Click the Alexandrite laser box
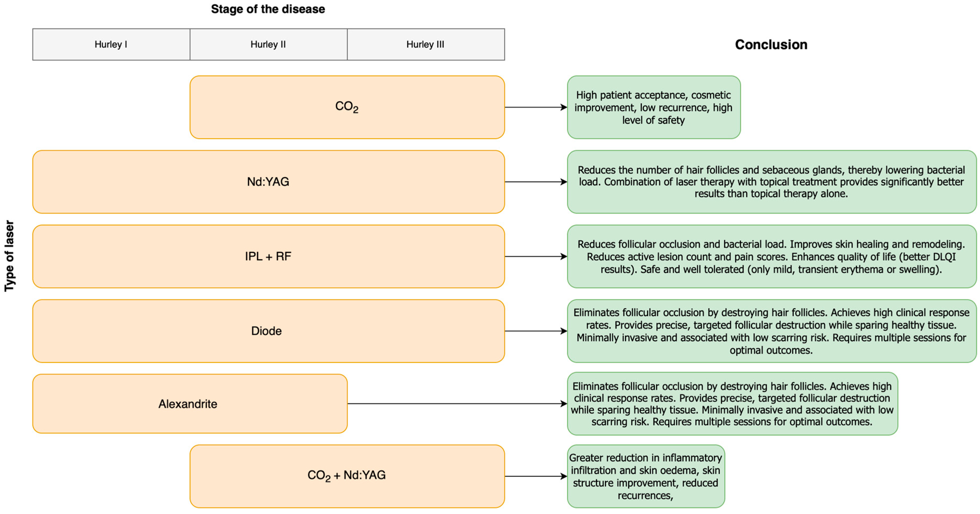 (190, 404)
